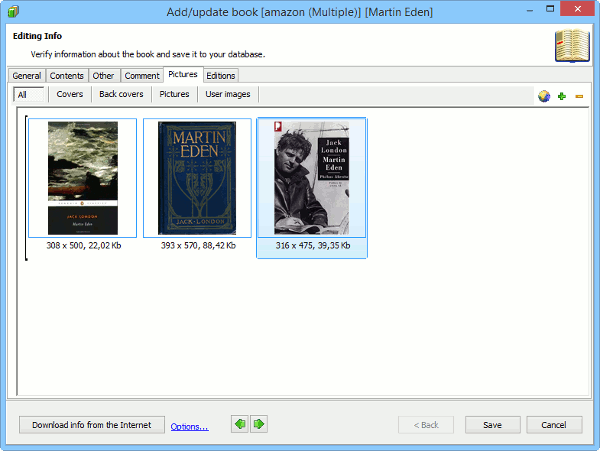Filter by Covers
The image size is (600, 451).
click(70, 94)
